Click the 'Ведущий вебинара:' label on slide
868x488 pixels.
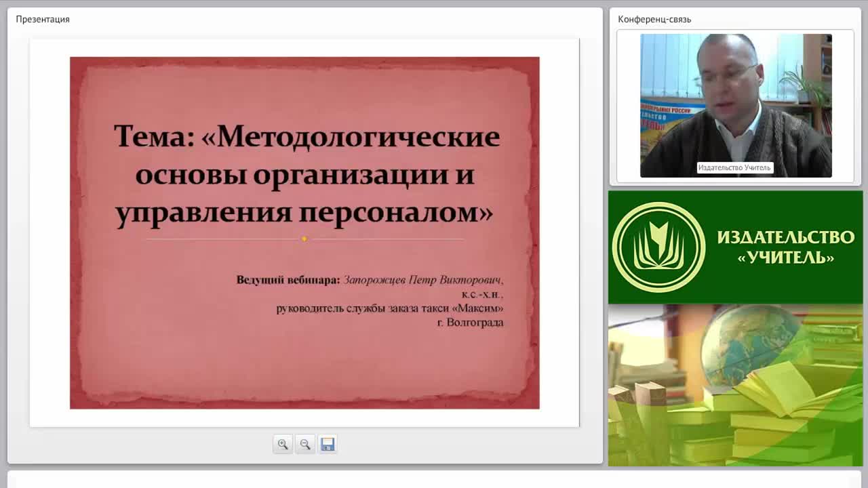pyautogui.click(x=288, y=280)
